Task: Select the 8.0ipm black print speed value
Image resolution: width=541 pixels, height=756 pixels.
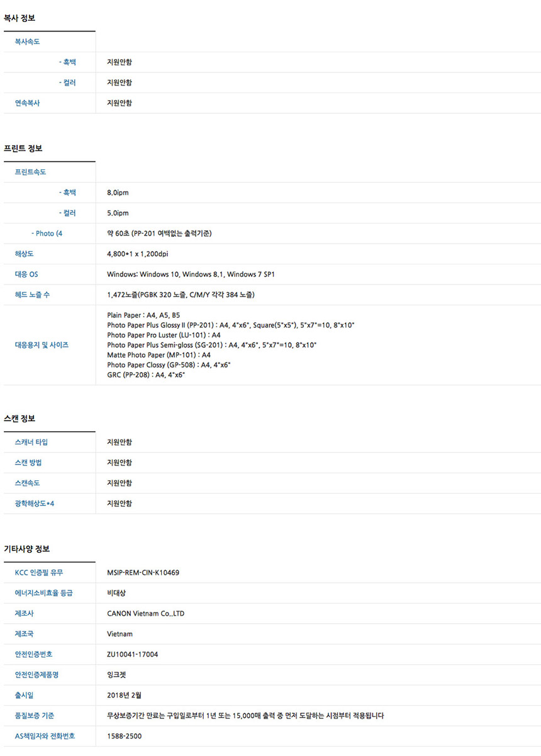Action: click(118, 193)
